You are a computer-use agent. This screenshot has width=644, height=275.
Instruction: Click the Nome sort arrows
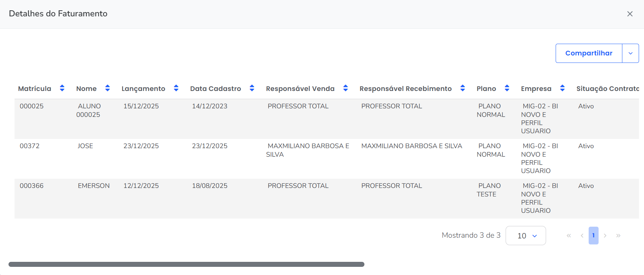pyautogui.click(x=108, y=88)
